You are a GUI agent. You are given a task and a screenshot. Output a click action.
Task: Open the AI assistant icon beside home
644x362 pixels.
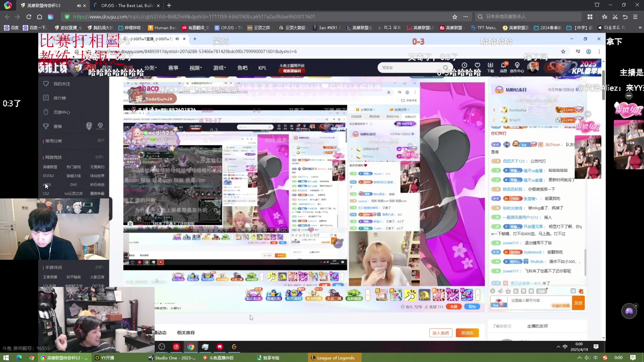51,17
